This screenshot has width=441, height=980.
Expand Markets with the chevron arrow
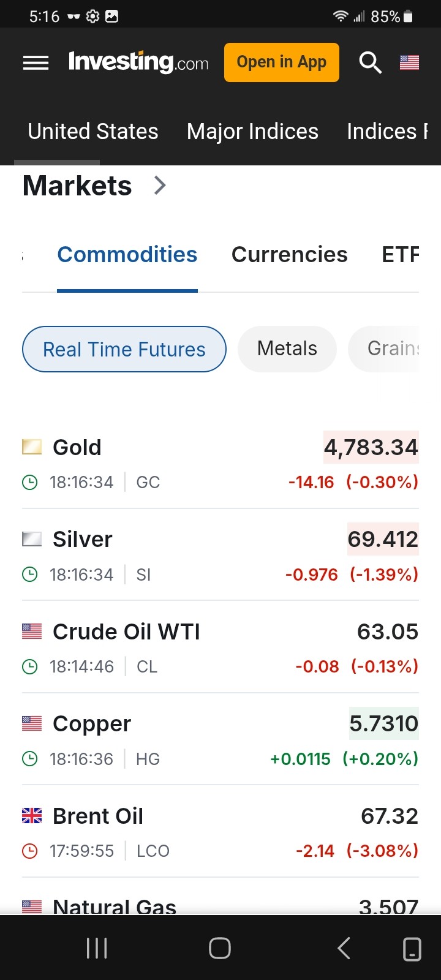pos(160,185)
